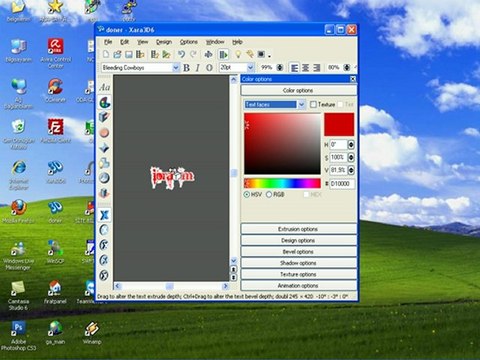The width and height of the screenshot is (480, 360).
Task: Open the 20pt font size dropdown
Action: tap(250, 68)
